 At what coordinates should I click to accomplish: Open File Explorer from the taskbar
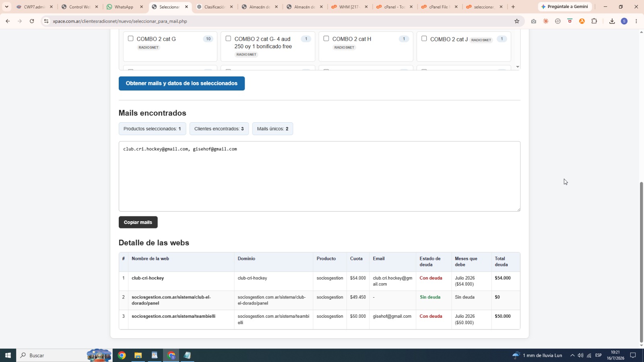click(138, 355)
